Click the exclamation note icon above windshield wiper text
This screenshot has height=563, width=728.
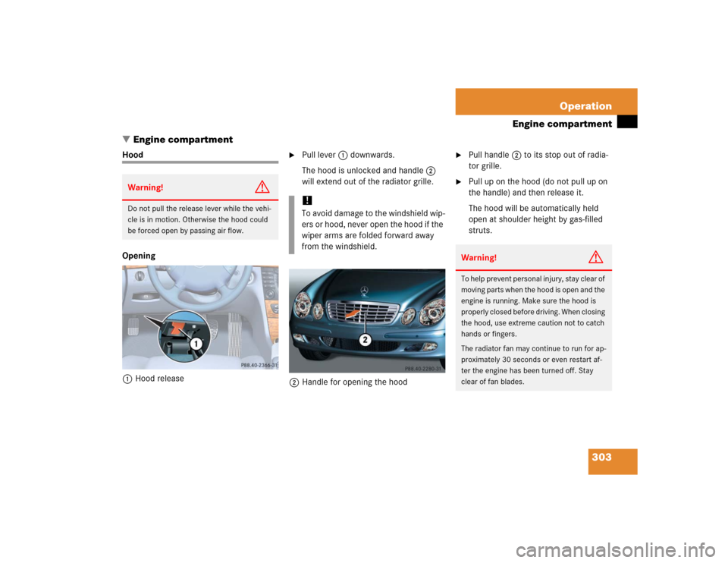click(x=307, y=200)
